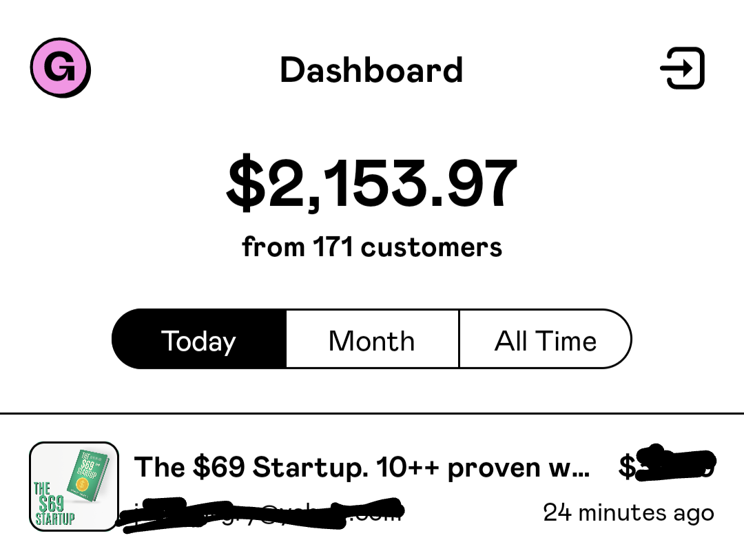This screenshot has height=560, width=744.
Task: Switch to the All Time view
Action: tap(545, 339)
